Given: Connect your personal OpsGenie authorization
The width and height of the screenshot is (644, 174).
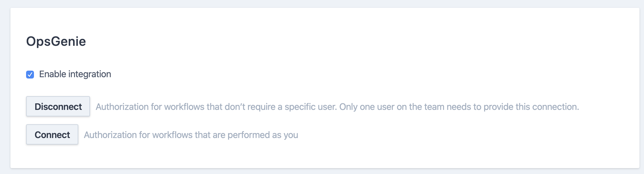Looking at the screenshot, I should point(52,134).
